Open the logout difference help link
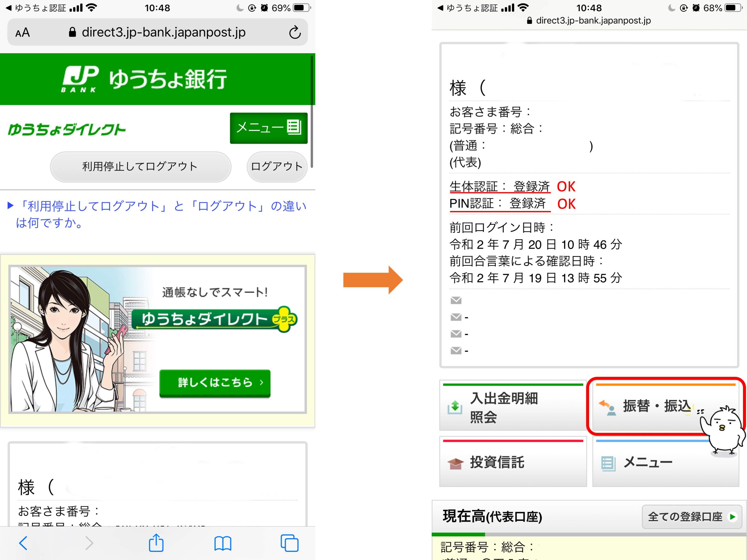This screenshot has width=747, height=560. click(157, 214)
